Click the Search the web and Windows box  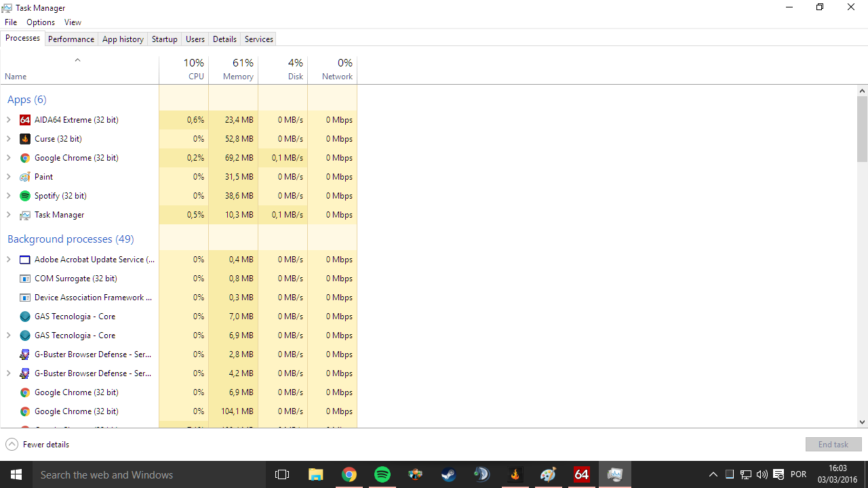149,474
